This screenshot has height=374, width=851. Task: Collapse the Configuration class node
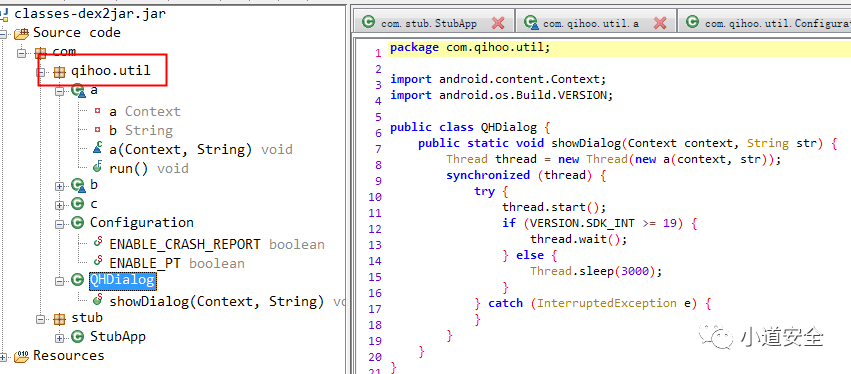coord(59,224)
